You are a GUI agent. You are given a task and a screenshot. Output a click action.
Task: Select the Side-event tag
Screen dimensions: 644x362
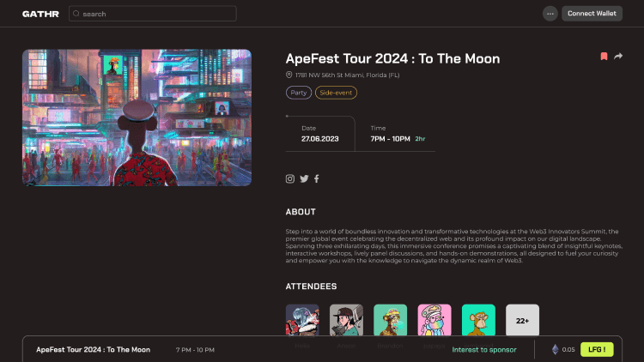point(336,93)
